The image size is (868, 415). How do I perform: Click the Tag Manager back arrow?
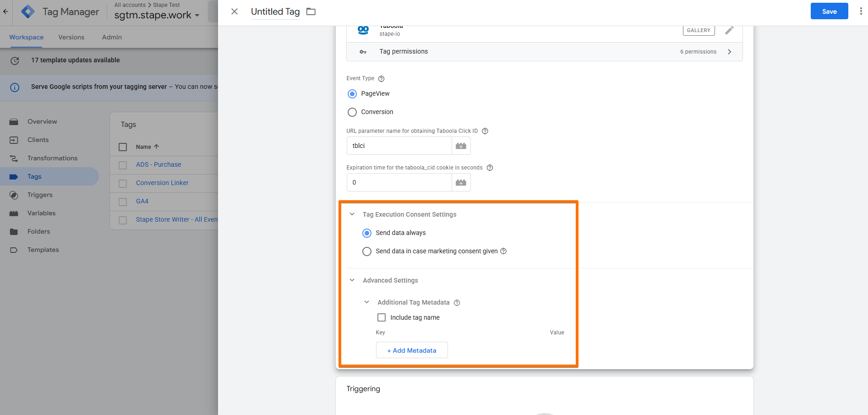5,11
